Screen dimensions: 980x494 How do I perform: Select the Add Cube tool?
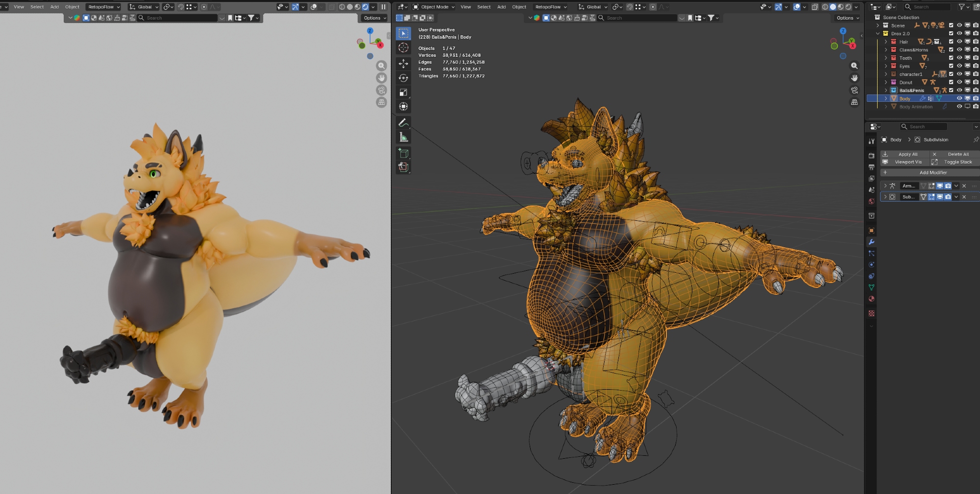pyautogui.click(x=403, y=153)
